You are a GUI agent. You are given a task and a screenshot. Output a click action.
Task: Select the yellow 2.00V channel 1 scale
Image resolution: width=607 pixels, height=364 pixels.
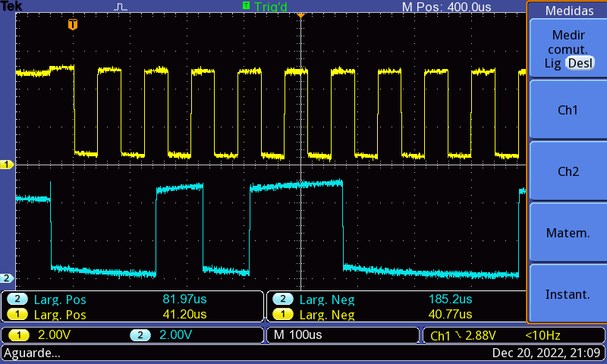(x=54, y=334)
